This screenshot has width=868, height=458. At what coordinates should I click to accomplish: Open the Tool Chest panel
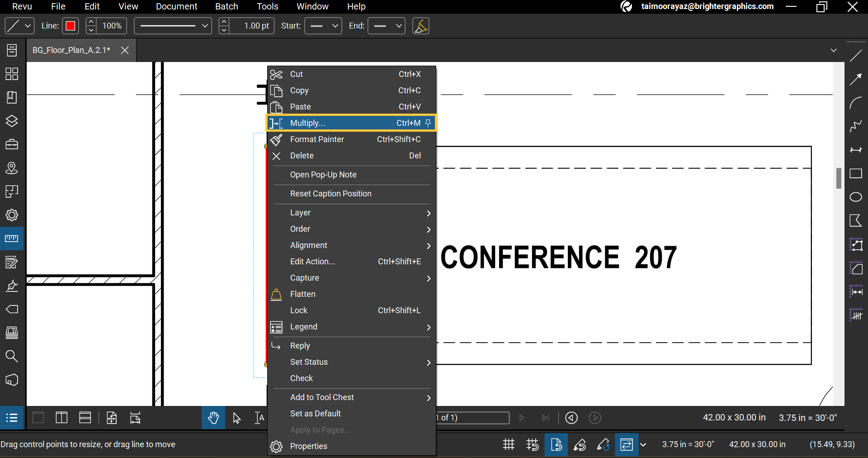(11, 144)
